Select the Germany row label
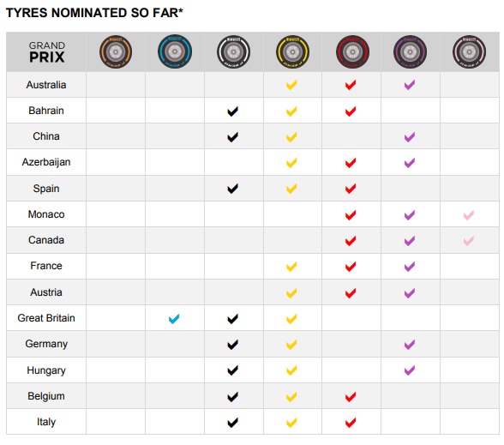 [x=46, y=344]
